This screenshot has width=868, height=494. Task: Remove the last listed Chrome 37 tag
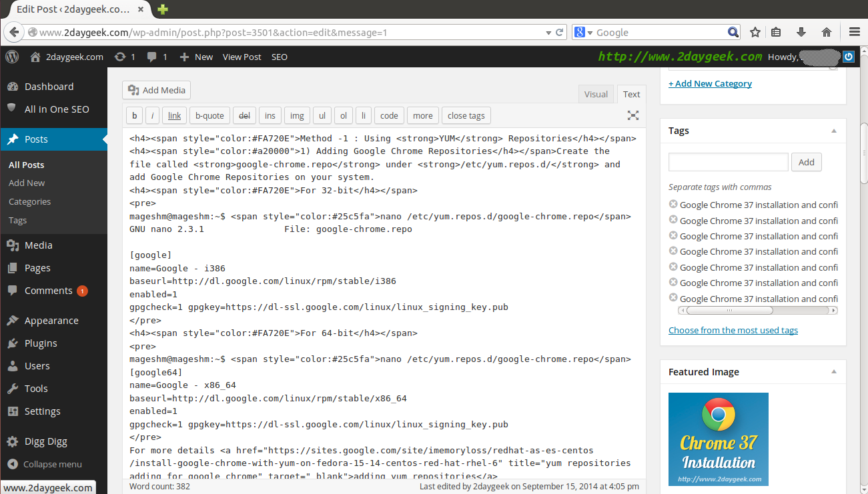click(673, 298)
